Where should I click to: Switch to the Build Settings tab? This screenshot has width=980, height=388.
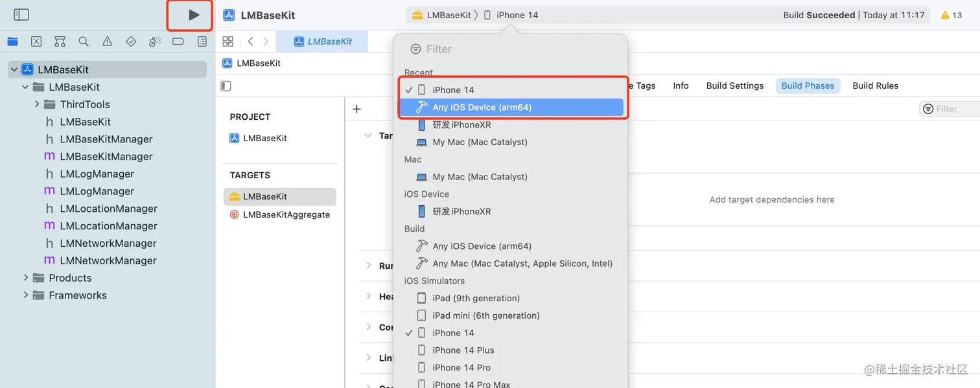735,86
